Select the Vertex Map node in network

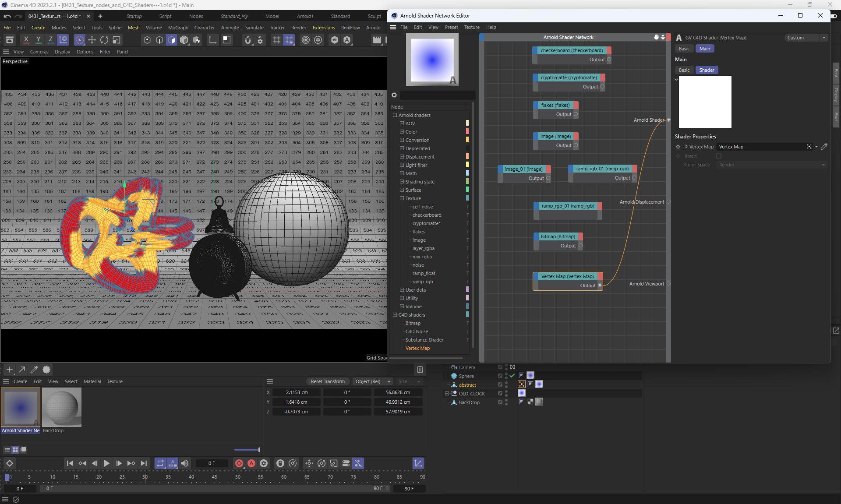(567, 276)
